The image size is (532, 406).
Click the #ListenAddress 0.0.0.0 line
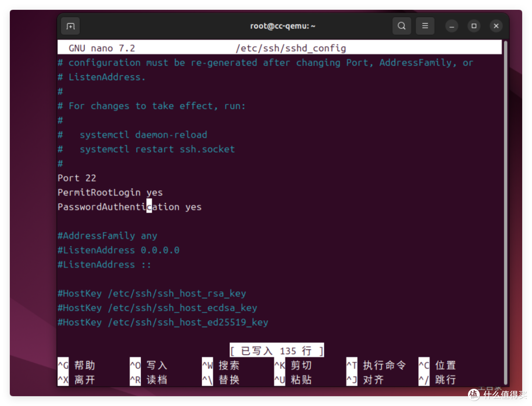(x=118, y=250)
